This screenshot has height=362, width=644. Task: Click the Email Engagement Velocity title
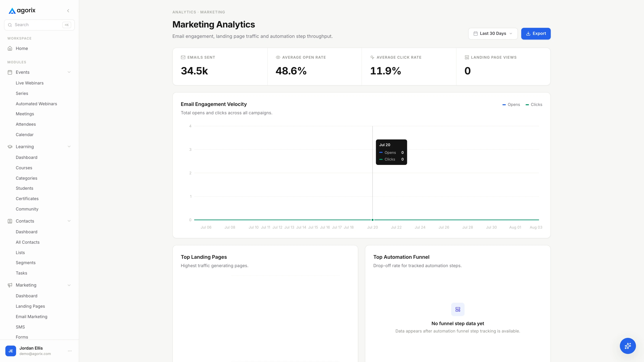pyautogui.click(x=214, y=104)
